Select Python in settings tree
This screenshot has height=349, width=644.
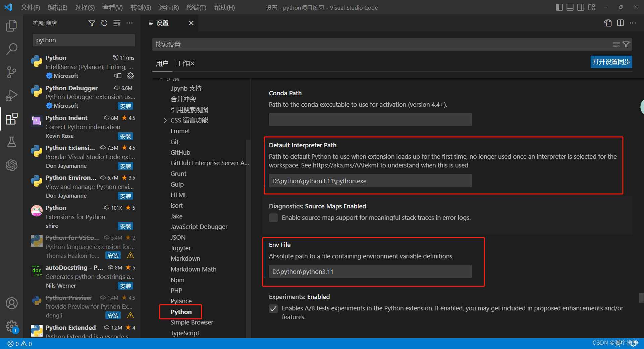click(x=181, y=312)
